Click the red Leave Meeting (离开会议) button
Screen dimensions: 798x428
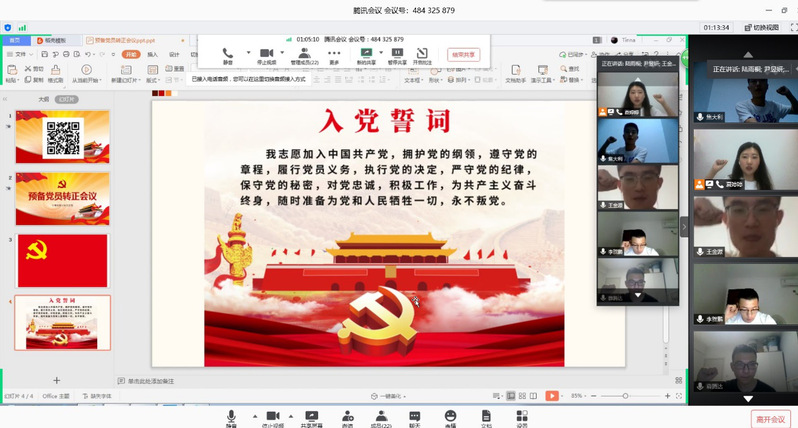(x=771, y=419)
